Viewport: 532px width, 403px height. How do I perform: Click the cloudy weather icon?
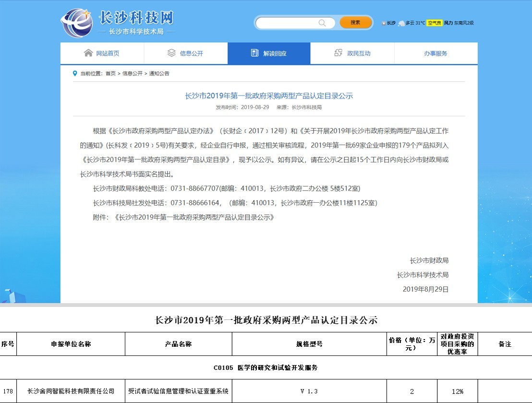(x=401, y=23)
